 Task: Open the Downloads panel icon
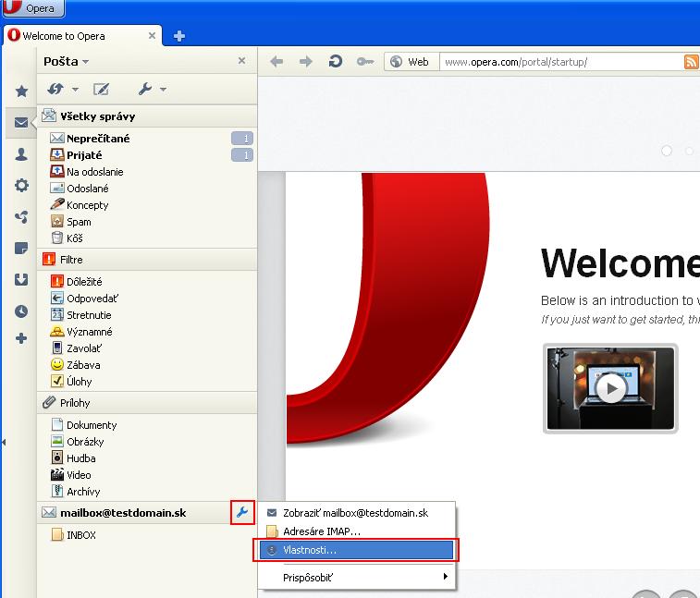click(21, 279)
